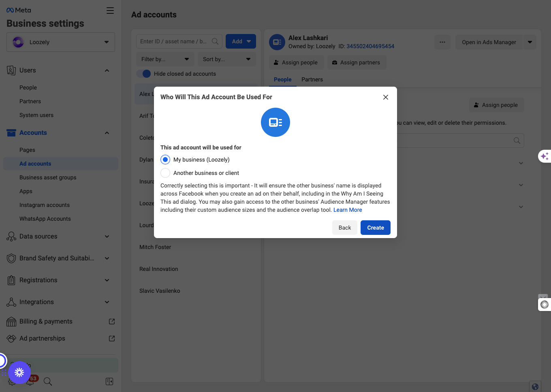Open Instagram accounts in sidebar

coord(45,205)
